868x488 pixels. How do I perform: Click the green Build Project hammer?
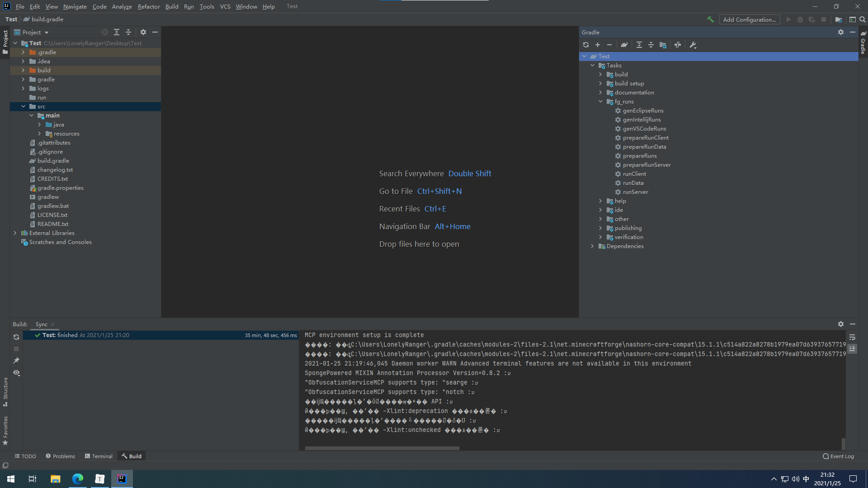coord(710,19)
